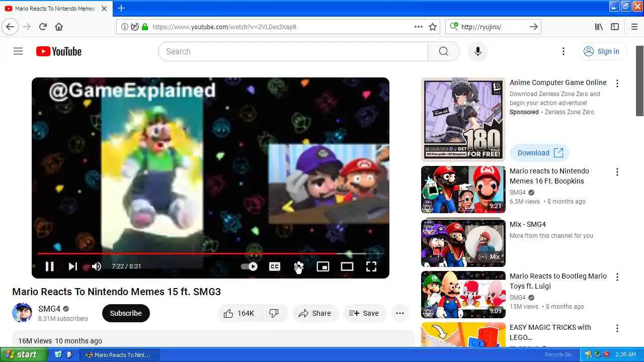Open YouTube settings three-dot menu near Sign in
This screenshot has width=644, height=362.
(x=563, y=51)
